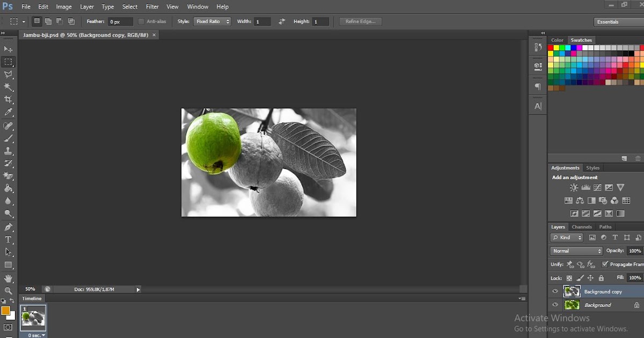Screen dimensions: 644x338
Task: Select the Zoom tool
Action: tap(8, 290)
